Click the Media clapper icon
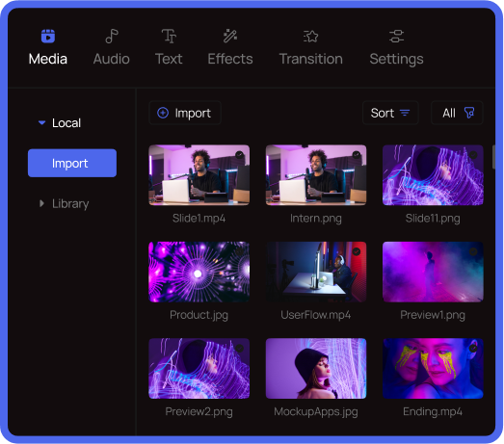Screen dimensions: 504x444 pos(48,36)
